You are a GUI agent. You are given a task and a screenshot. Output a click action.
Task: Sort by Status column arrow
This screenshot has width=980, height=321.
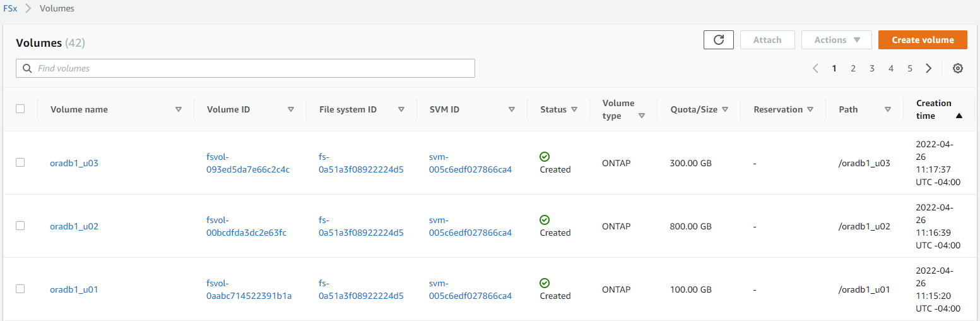pyautogui.click(x=574, y=109)
